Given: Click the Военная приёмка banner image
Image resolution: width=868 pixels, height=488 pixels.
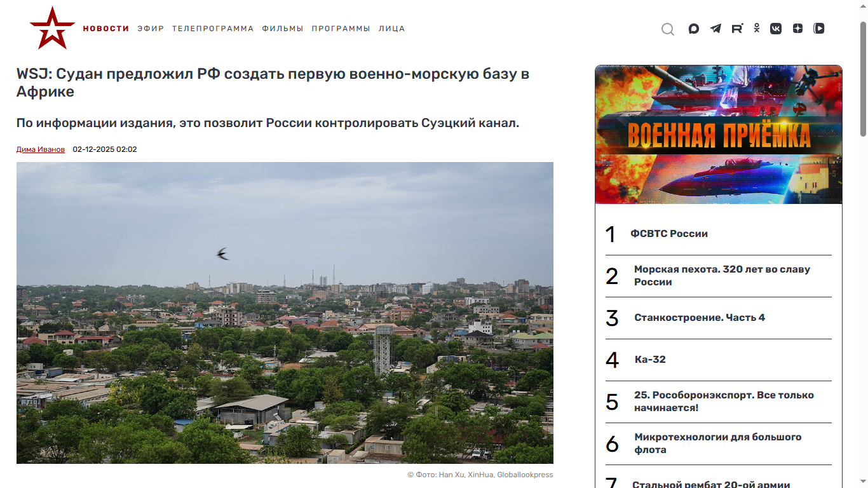Looking at the screenshot, I should 719,135.
